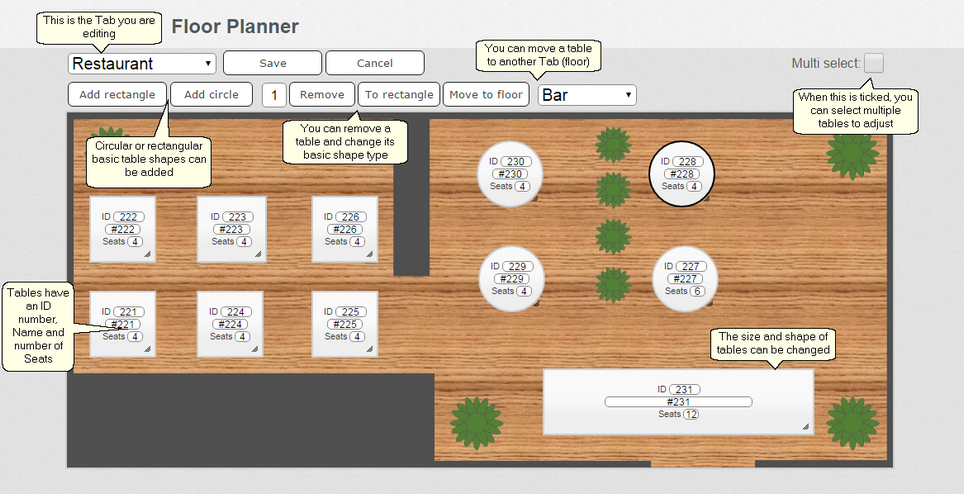Click name field #227
The width and height of the screenshot is (964, 494).
click(685, 279)
